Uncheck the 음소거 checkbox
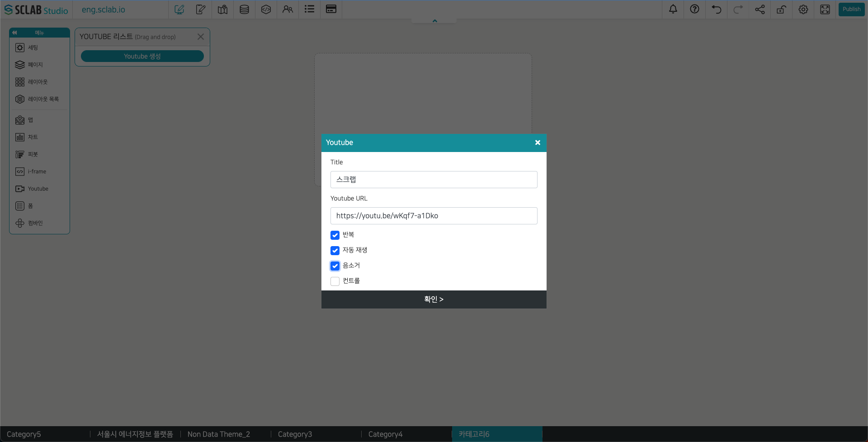This screenshot has width=868, height=442. coord(335,266)
